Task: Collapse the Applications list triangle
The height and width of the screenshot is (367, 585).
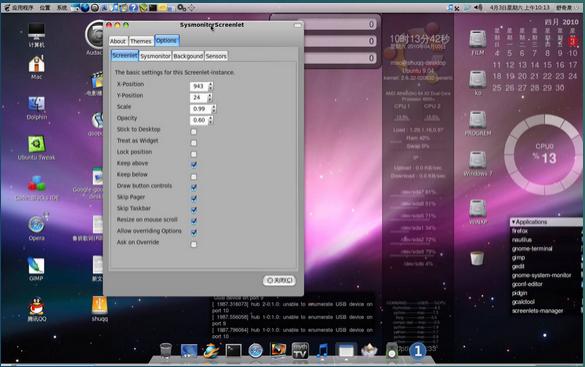Action: [513, 222]
